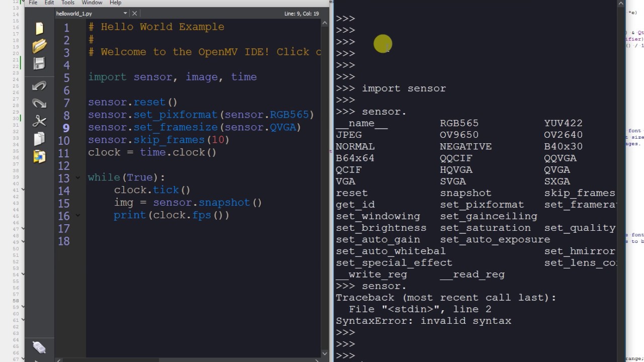Image resolution: width=644 pixels, height=362 pixels.
Task: Click "__read_reg" in the terminal completion list
Action: pyautogui.click(x=472, y=274)
